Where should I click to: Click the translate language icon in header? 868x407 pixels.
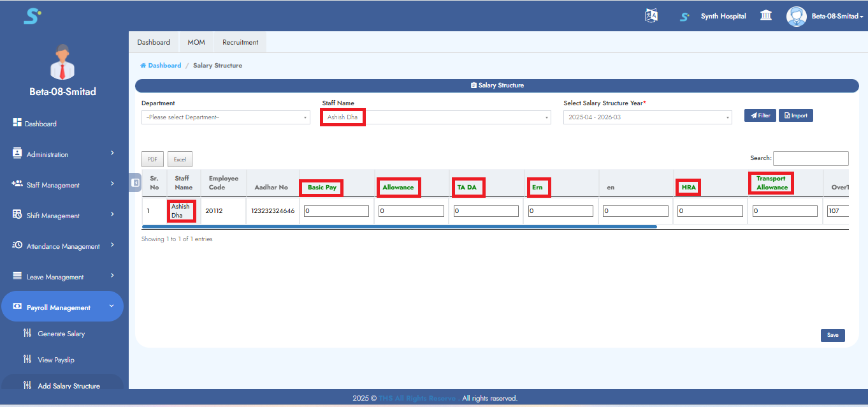pos(651,16)
